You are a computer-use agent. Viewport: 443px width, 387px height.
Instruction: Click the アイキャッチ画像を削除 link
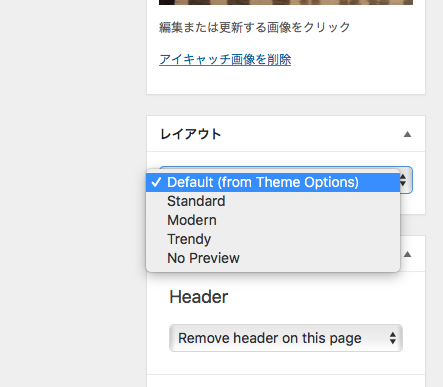pyautogui.click(x=225, y=60)
